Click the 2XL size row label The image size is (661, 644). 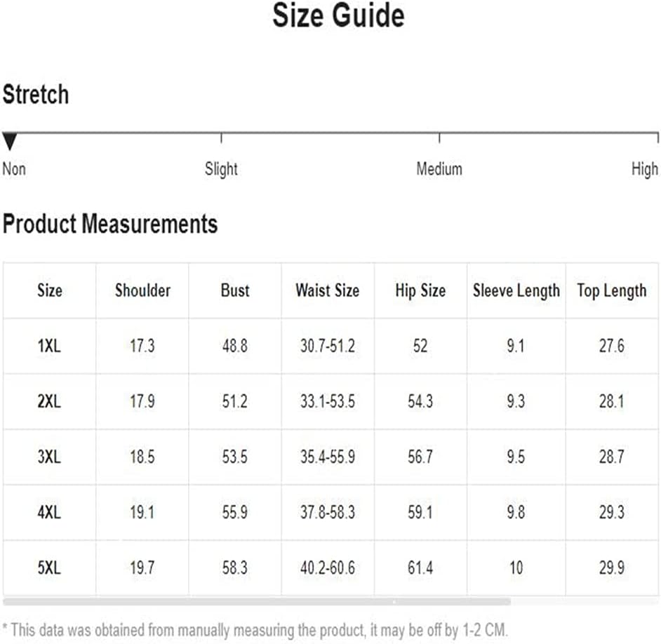(49, 401)
